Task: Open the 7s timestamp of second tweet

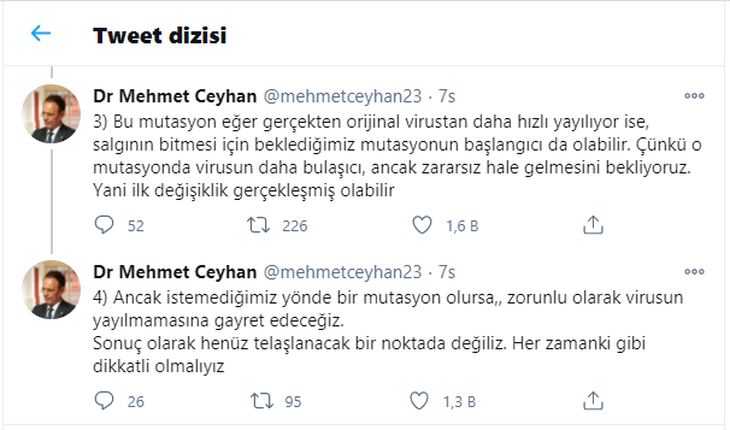Action: 447,271
